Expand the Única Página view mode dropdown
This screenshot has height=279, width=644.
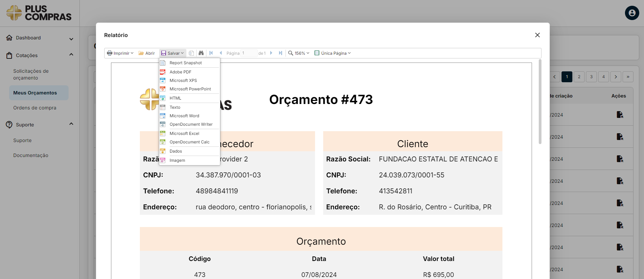333,53
